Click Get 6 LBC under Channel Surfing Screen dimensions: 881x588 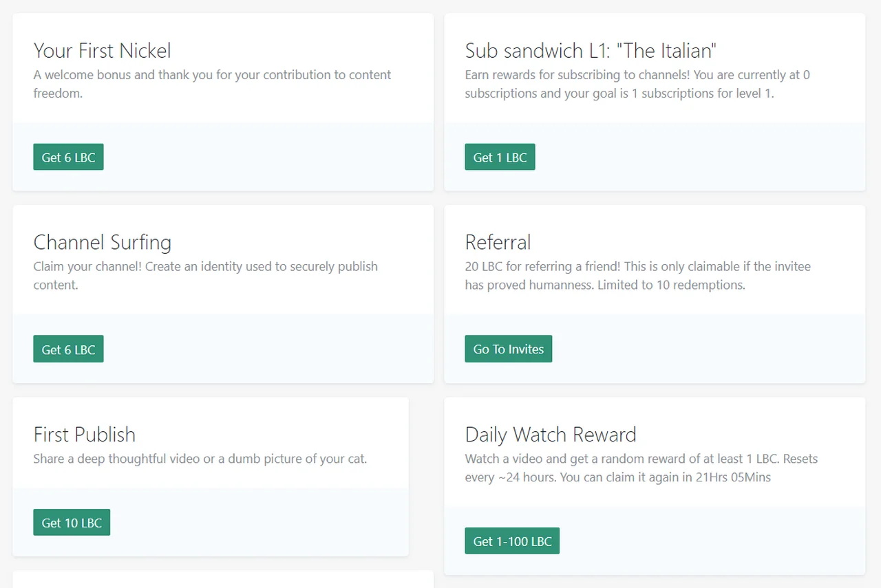point(68,349)
